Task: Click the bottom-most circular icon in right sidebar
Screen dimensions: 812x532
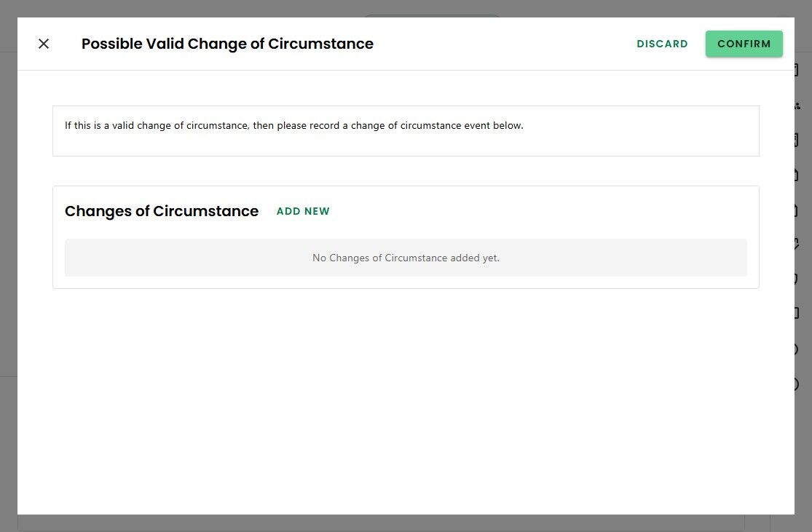Action: tap(798, 384)
